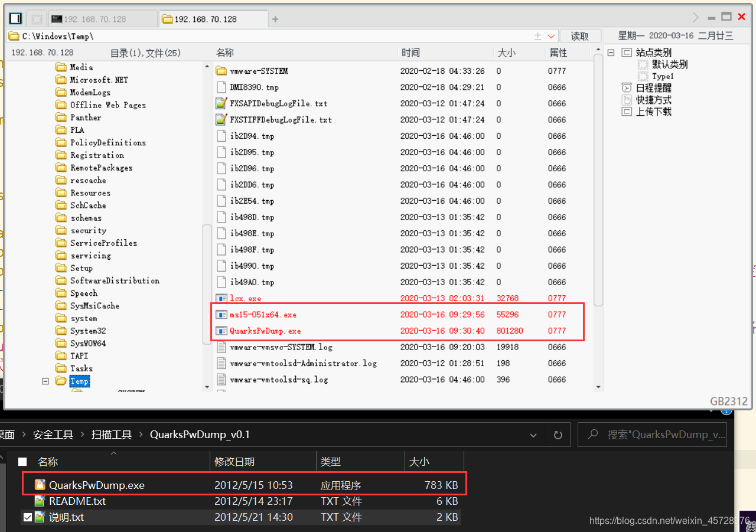Viewport: 756px width, 532px height.
Task: Select the red QuarksPwDump.exe remote file icon
Action: [x=221, y=331]
